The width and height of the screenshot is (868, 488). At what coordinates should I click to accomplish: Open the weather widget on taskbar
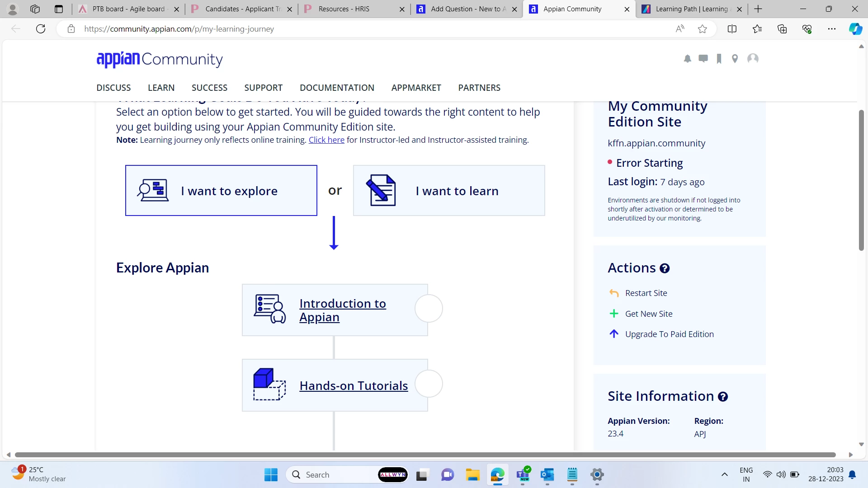point(39,474)
